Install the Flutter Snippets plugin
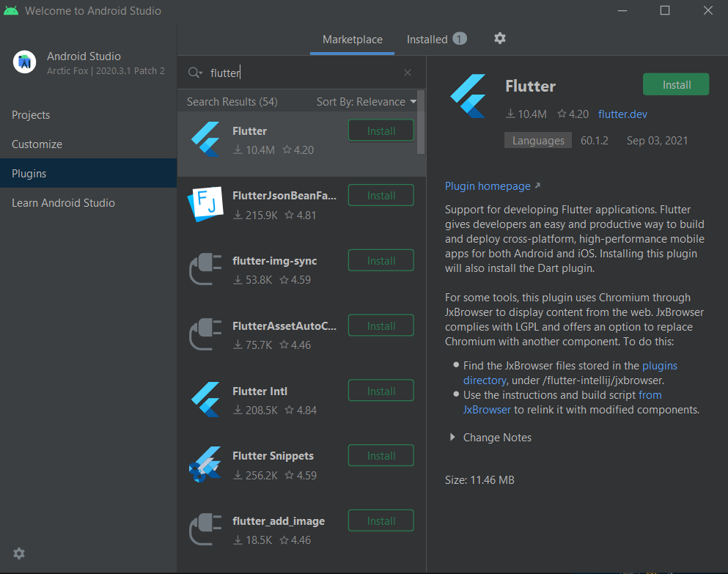The height and width of the screenshot is (574, 728). pyautogui.click(x=381, y=455)
